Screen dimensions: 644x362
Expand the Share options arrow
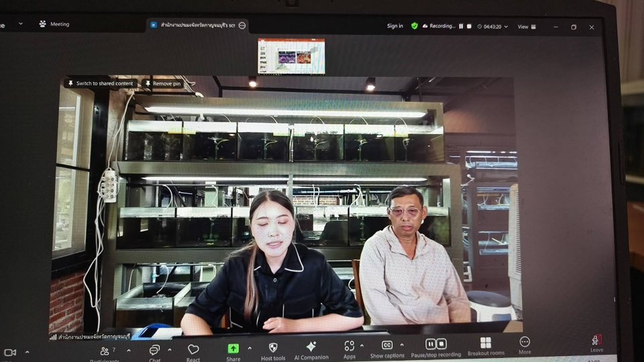[x=250, y=349]
